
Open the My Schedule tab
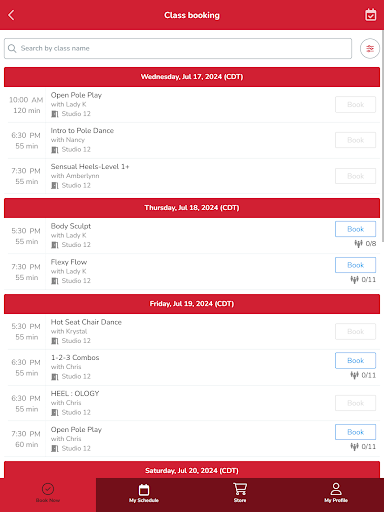click(x=144, y=493)
